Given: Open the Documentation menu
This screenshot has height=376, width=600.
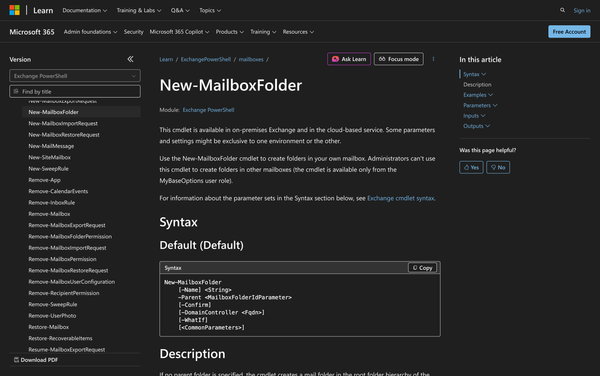Looking at the screenshot, I should click(x=85, y=11).
